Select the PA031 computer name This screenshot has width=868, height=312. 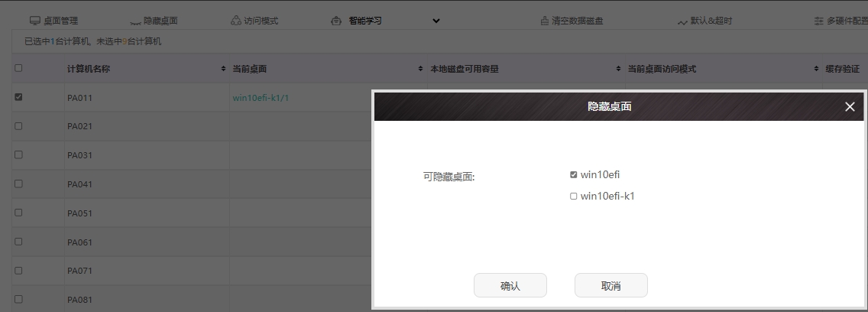pyautogui.click(x=79, y=155)
